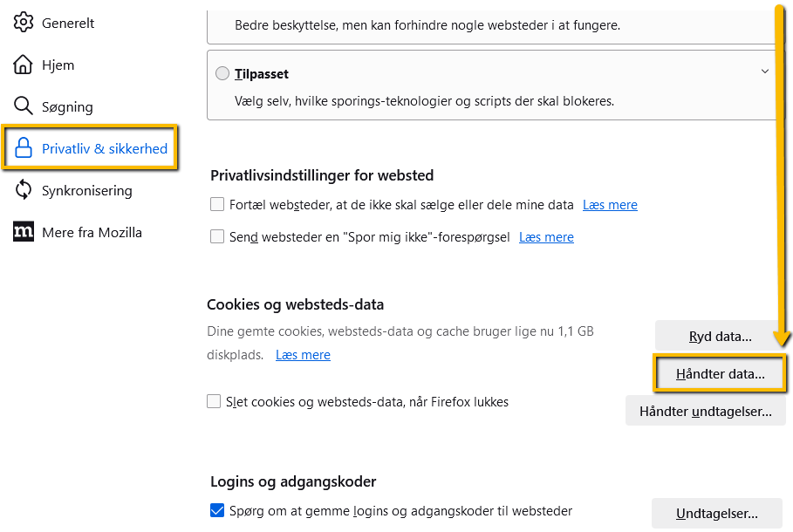Collapse the Tilpasset section with its chevron
This screenshot has height=532, width=793.
click(765, 71)
